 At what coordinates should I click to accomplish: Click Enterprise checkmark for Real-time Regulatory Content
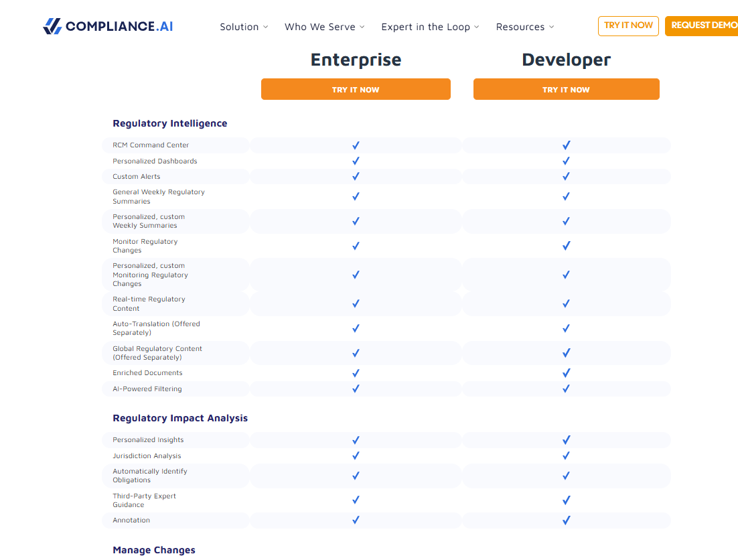pos(356,303)
